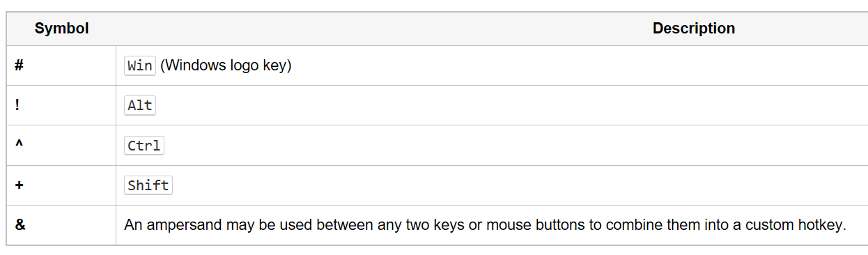The height and width of the screenshot is (255, 868).
Task: Click the Win key label
Action: tap(140, 65)
